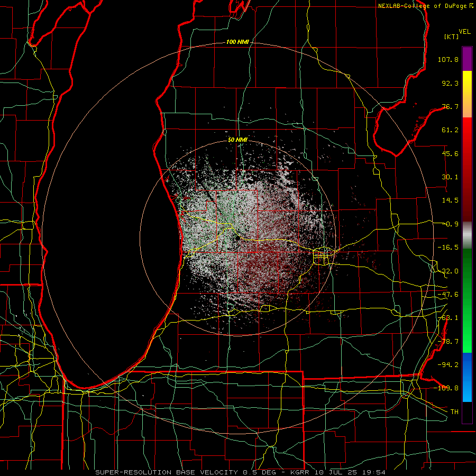This screenshot has height=476, width=476.
Task: Click the -16.5 velocity scale value
Action: [x=448, y=248]
